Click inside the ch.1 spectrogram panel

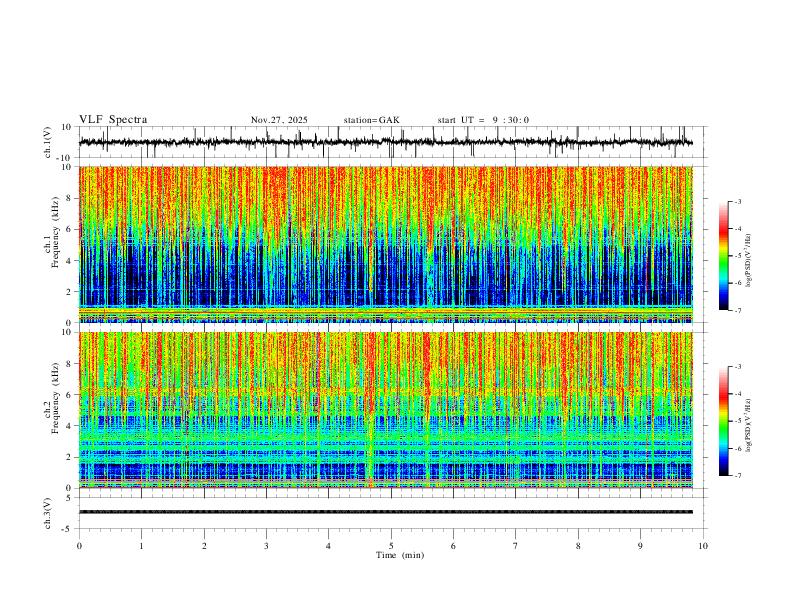point(386,244)
